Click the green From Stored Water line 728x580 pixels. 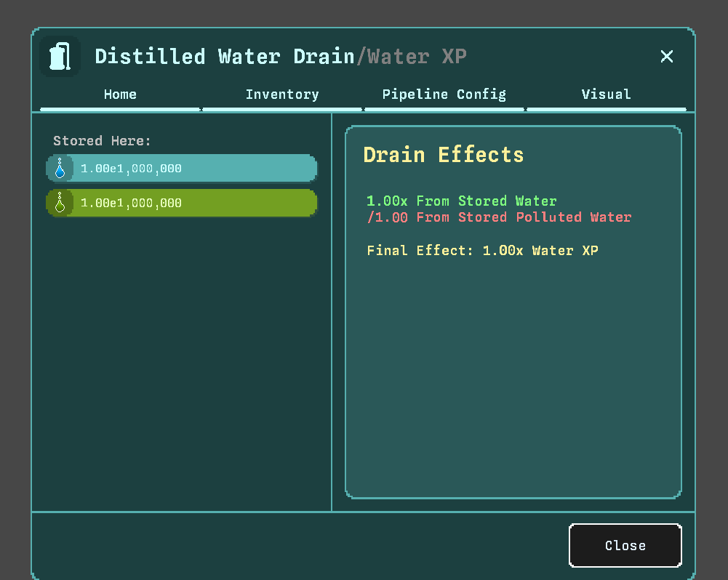[x=461, y=201]
